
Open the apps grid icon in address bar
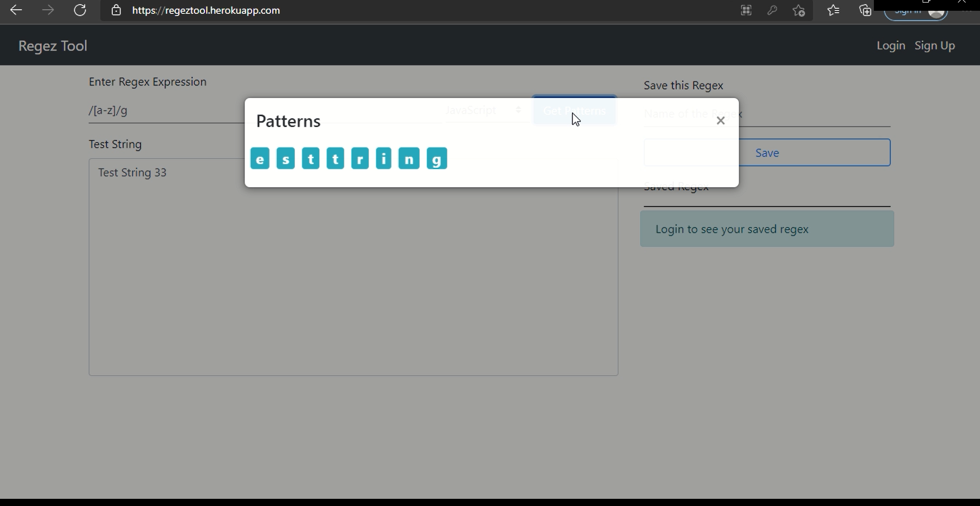coord(746,10)
